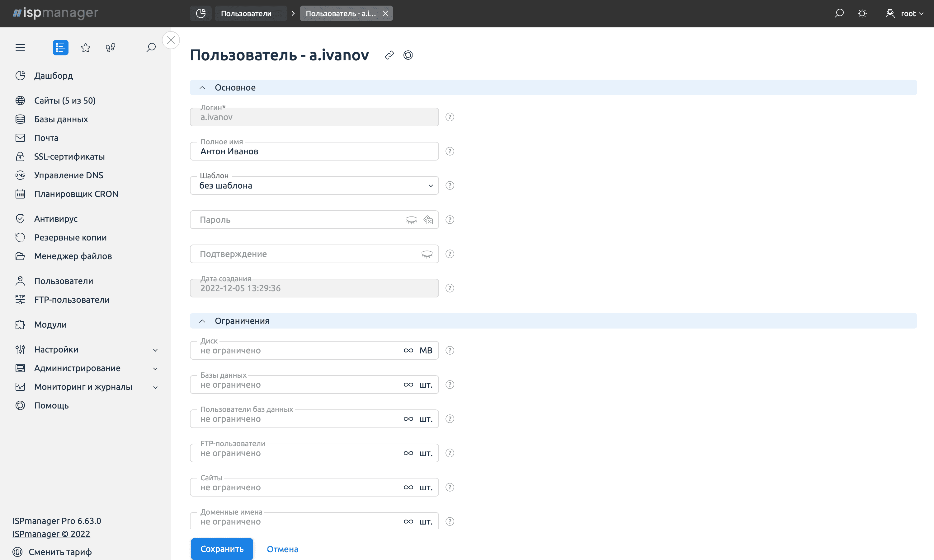Toggle light theme sun icon

pos(862,14)
